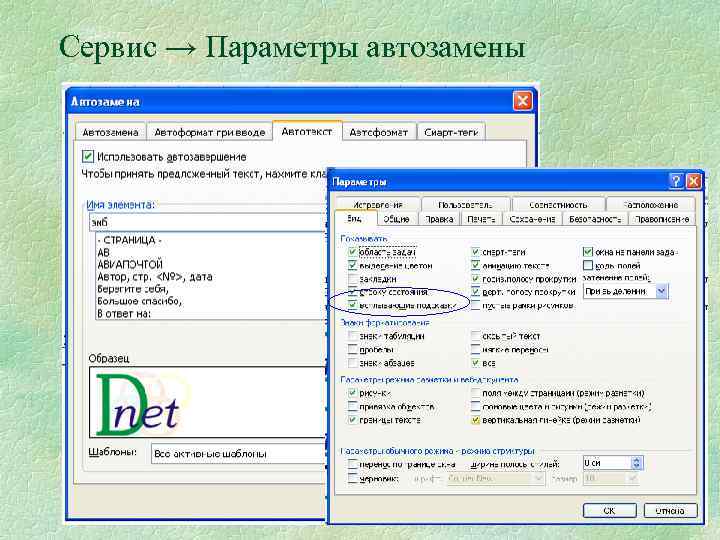Open the Правописание tab

click(662, 219)
